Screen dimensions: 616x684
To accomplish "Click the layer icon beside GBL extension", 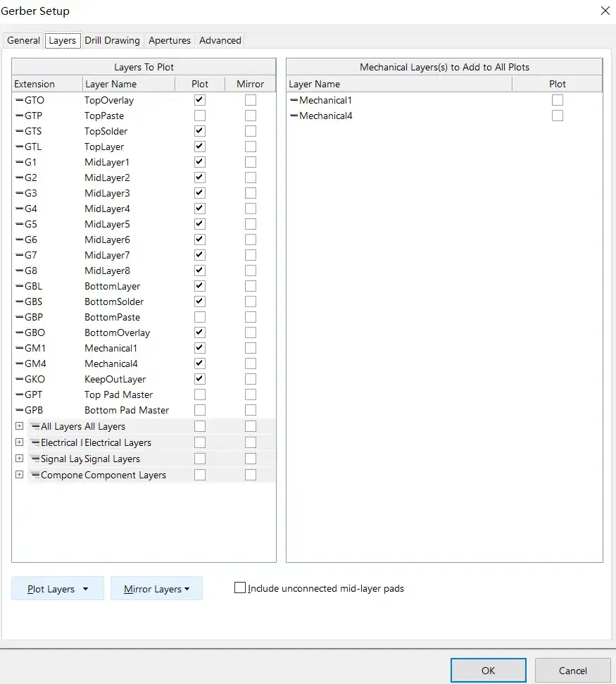I will (19, 286).
